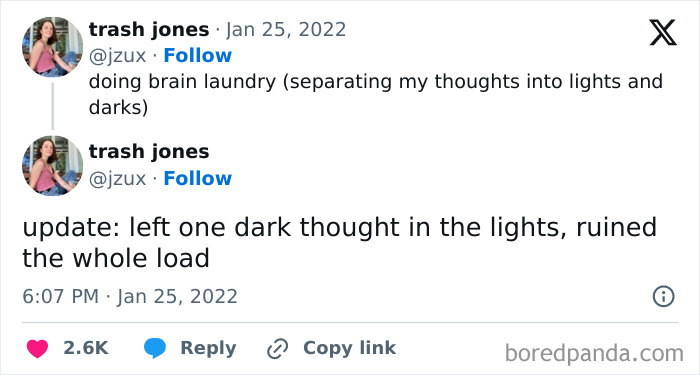This screenshot has height=375, width=700.
Task: Click the chain link copy icon
Action: pyautogui.click(x=277, y=349)
